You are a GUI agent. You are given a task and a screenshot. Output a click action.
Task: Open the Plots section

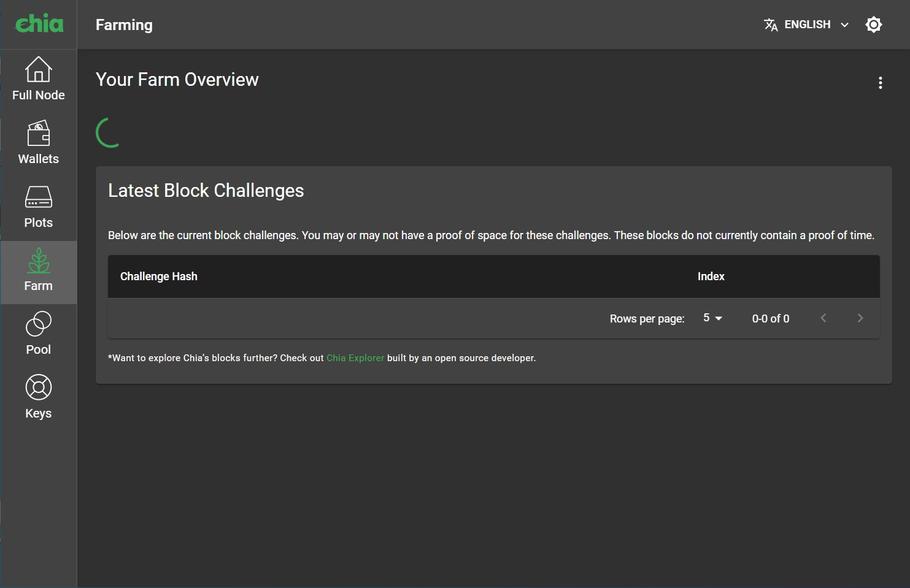pyautogui.click(x=38, y=207)
